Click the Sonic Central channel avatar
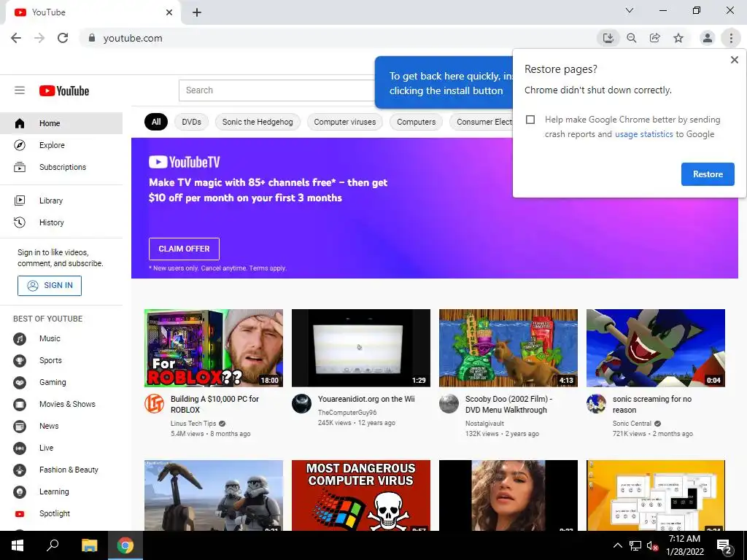The width and height of the screenshot is (747, 560). coord(596,404)
